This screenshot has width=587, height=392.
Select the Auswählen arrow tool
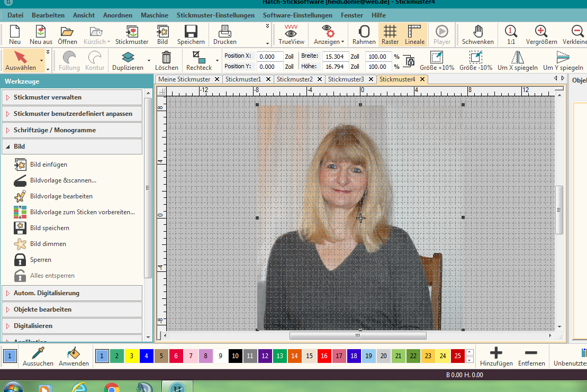click(x=21, y=61)
